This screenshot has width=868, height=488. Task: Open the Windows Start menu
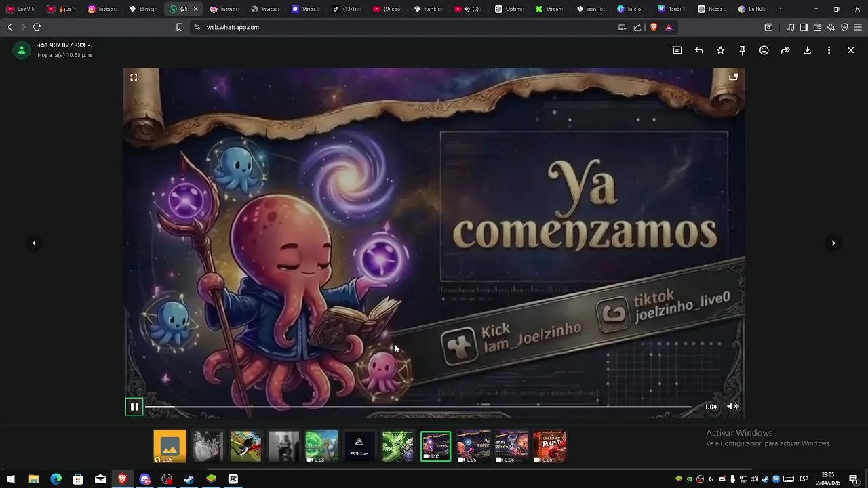pos(11,479)
